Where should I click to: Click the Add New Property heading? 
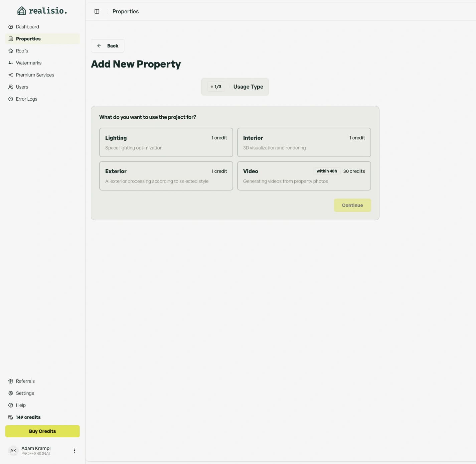coord(136,64)
